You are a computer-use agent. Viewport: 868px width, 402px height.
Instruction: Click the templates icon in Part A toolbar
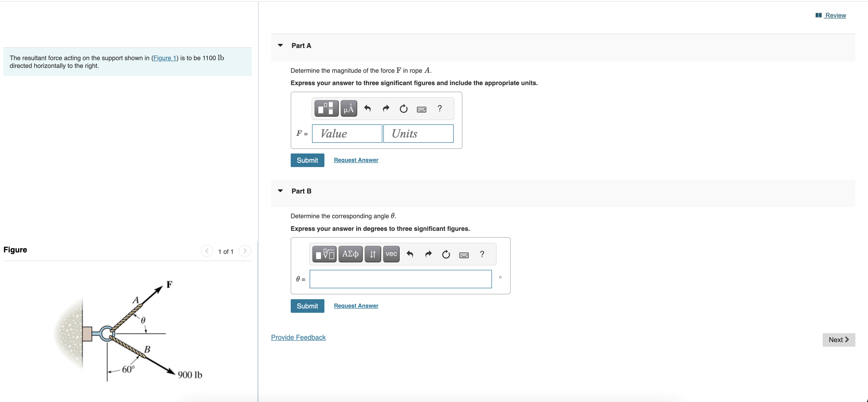coord(326,109)
